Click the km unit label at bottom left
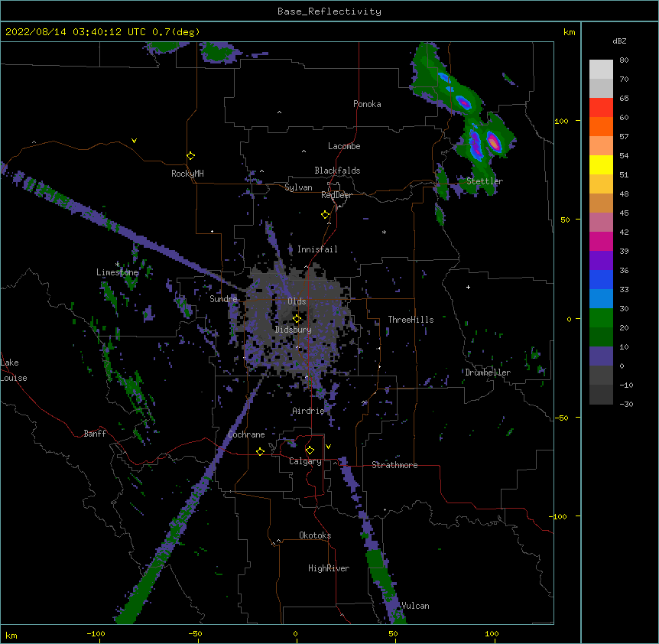 (x=11, y=636)
